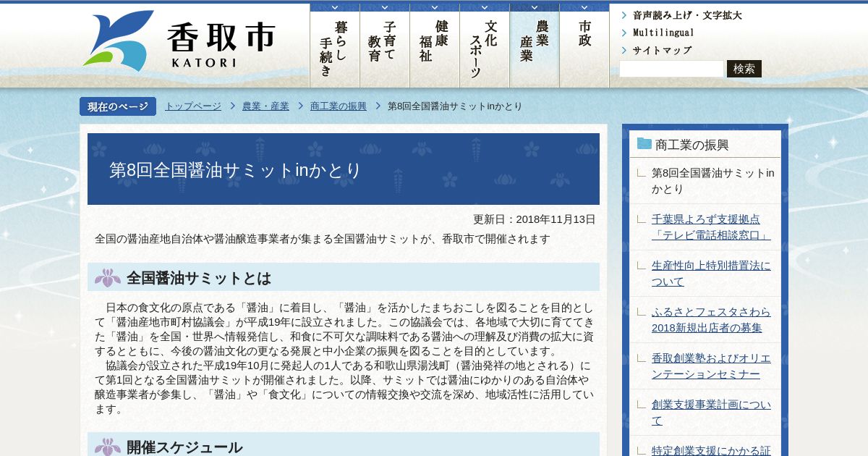868x456 pixels.
Task: Open the サイトマップ link
Action: [x=662, y=51]
